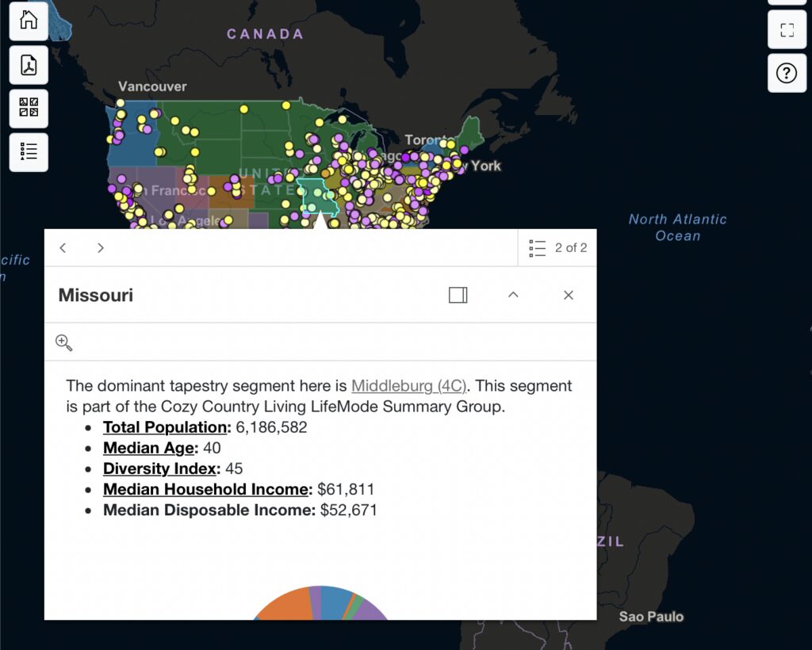Open the Middleburg (4C) segment link

click(409, 386)
